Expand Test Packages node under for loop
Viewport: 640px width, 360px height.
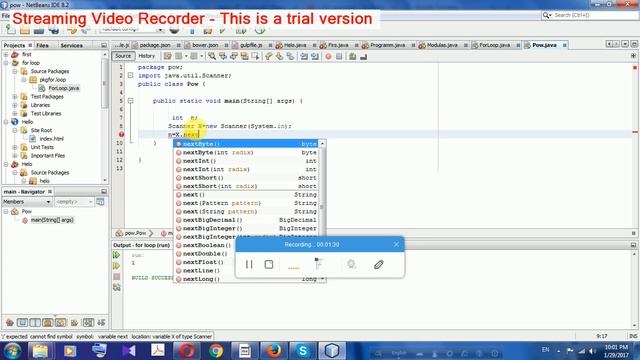click(x=15, y=97)
